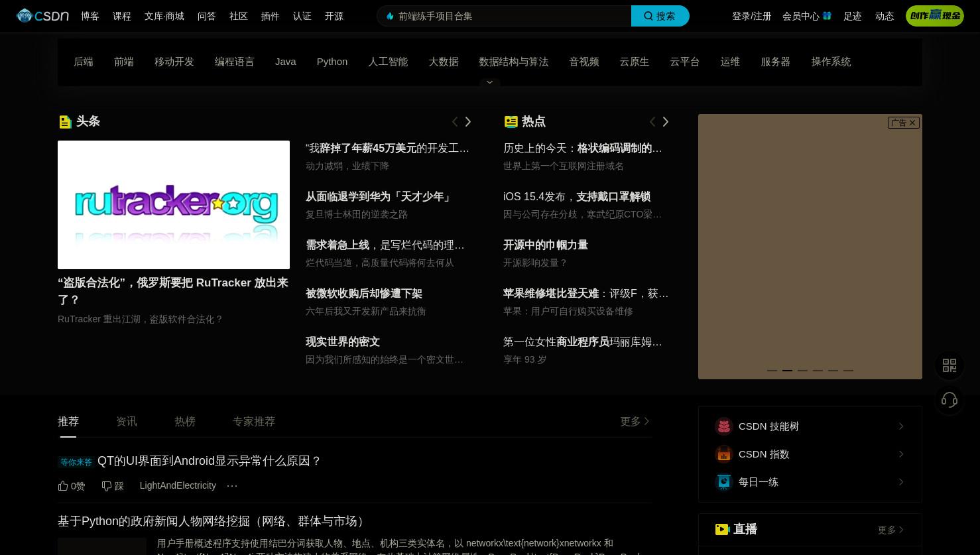Open 开源 in top navigation
980x555 pixels.
pos(334,16)
